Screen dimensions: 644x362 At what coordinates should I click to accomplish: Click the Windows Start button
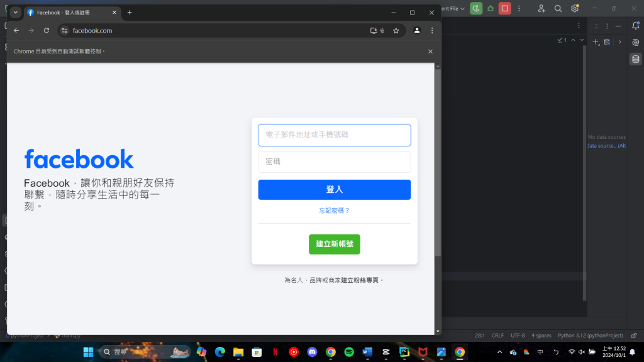click(x=88, y=352)
